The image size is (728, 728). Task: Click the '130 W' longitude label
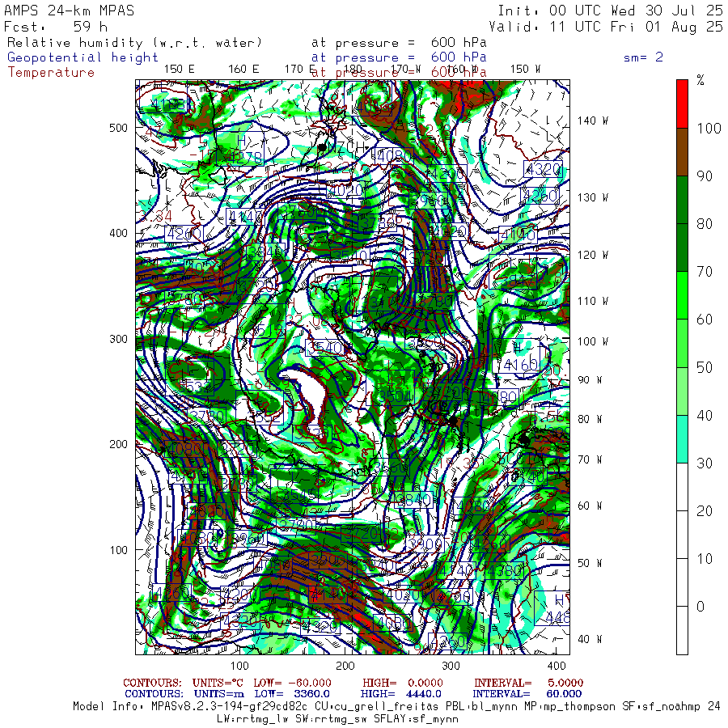click(x=592, y=197)
